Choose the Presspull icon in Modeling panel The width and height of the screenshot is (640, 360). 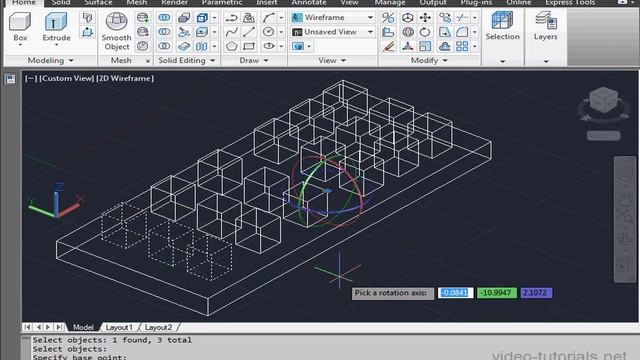coord(87,32)
